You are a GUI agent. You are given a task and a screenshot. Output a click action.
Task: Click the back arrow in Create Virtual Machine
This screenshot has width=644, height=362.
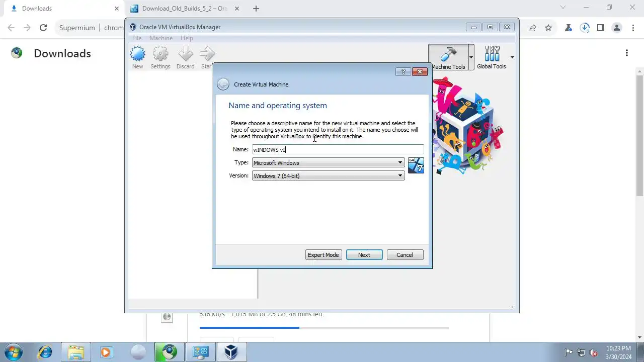click(x=223, y=84)
